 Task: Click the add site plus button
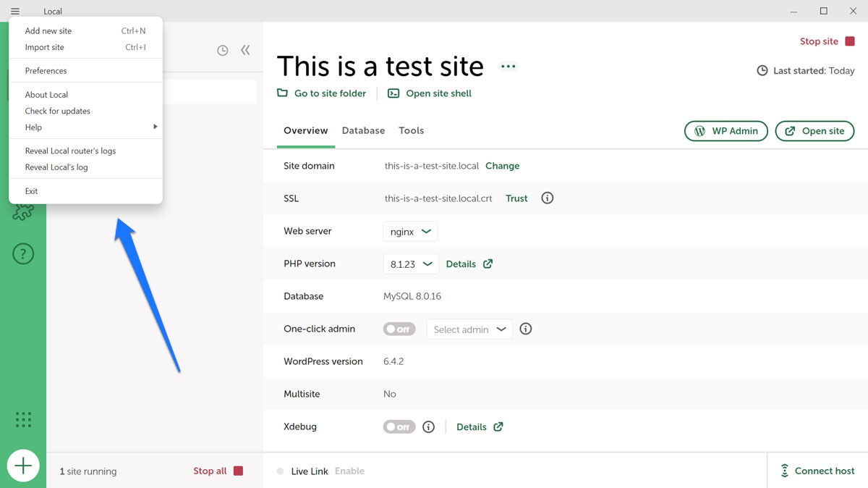pyautogui.click(x=23, y=465)
